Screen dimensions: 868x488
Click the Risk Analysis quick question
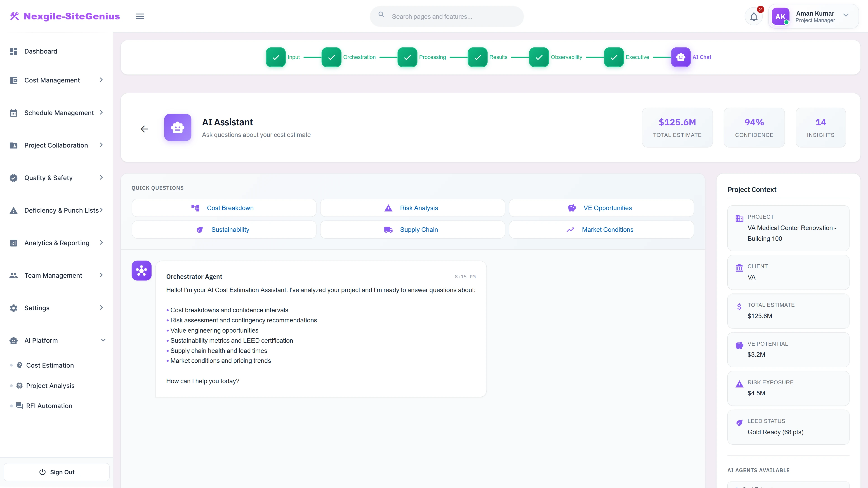pyautogui.click(x=412, y=208)
